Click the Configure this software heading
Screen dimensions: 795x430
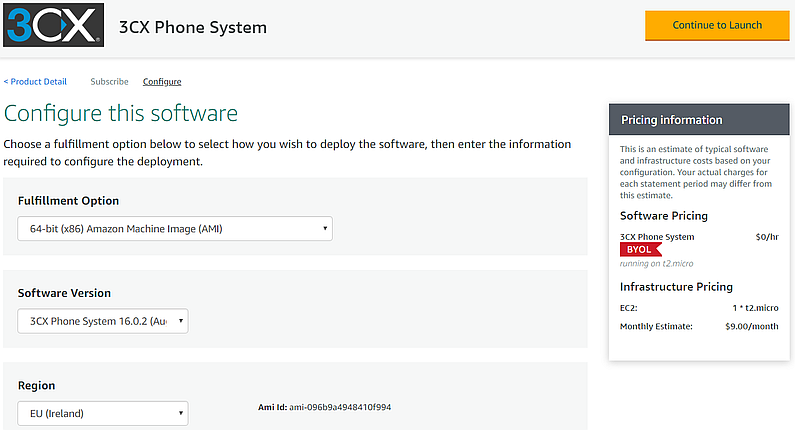coord(121,113)
